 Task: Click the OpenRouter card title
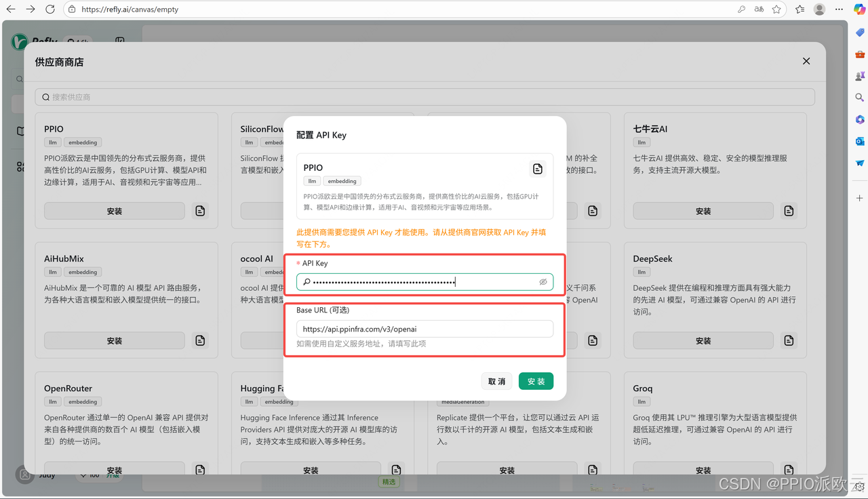coord(68,388)
